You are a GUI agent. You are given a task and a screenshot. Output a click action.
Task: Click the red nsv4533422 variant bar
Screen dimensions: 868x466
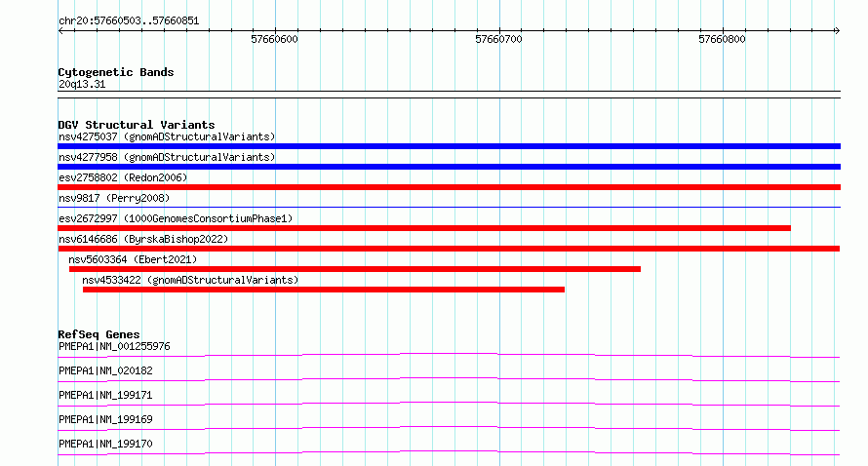coord(323,290)
